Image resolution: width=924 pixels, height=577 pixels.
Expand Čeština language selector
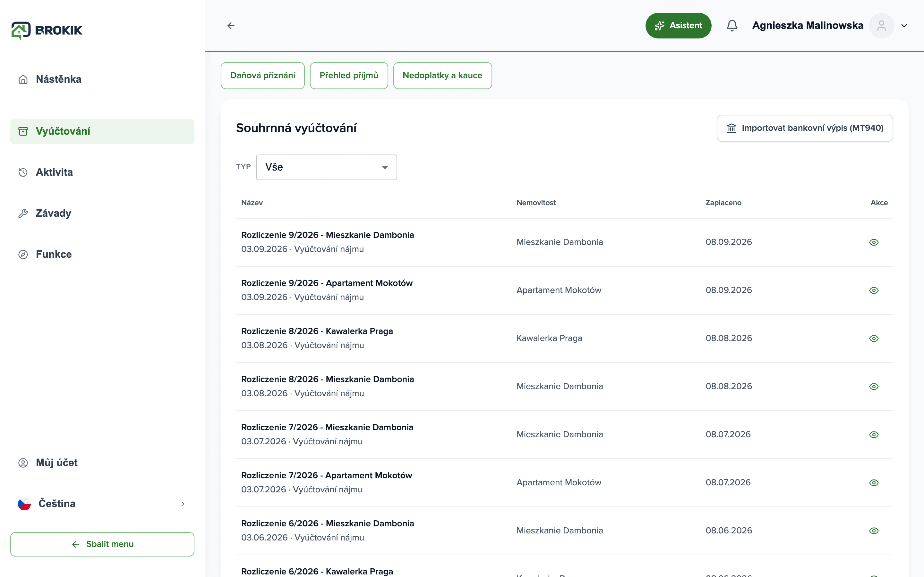pos(102,504)
